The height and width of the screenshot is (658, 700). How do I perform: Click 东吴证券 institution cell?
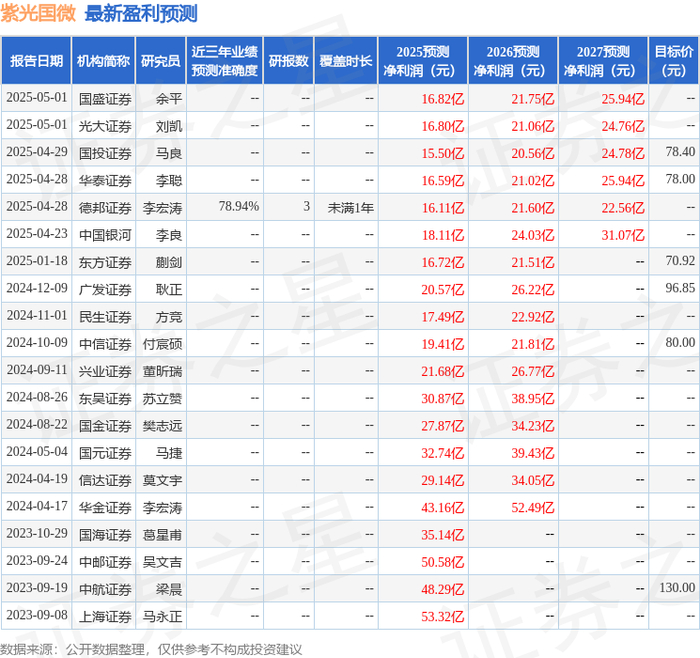tap(105, 398)
